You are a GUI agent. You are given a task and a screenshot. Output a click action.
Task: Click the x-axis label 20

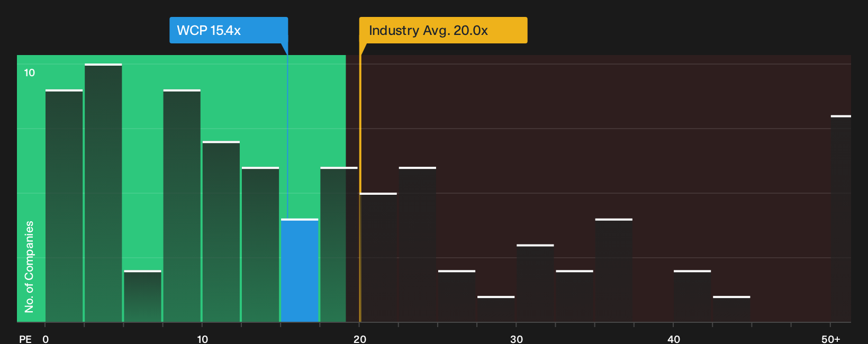(x=360, y=339)
